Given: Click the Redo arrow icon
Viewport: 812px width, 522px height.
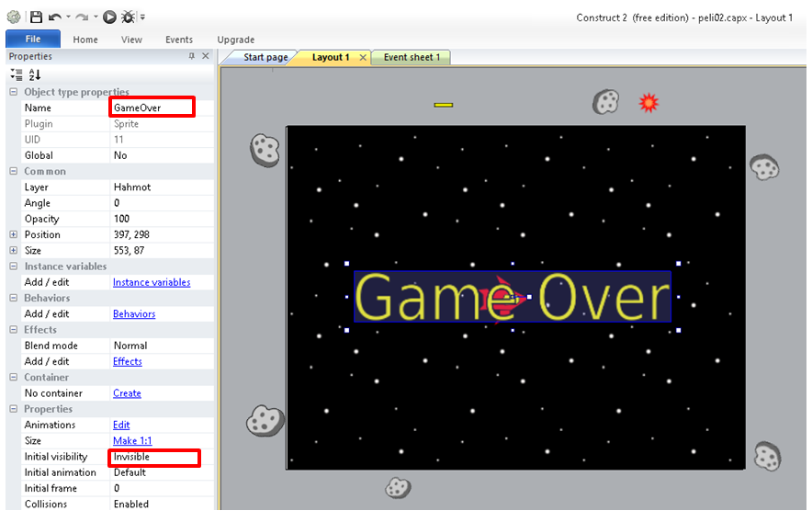Looking at the screenshot, I should click(x=82, y=17).
